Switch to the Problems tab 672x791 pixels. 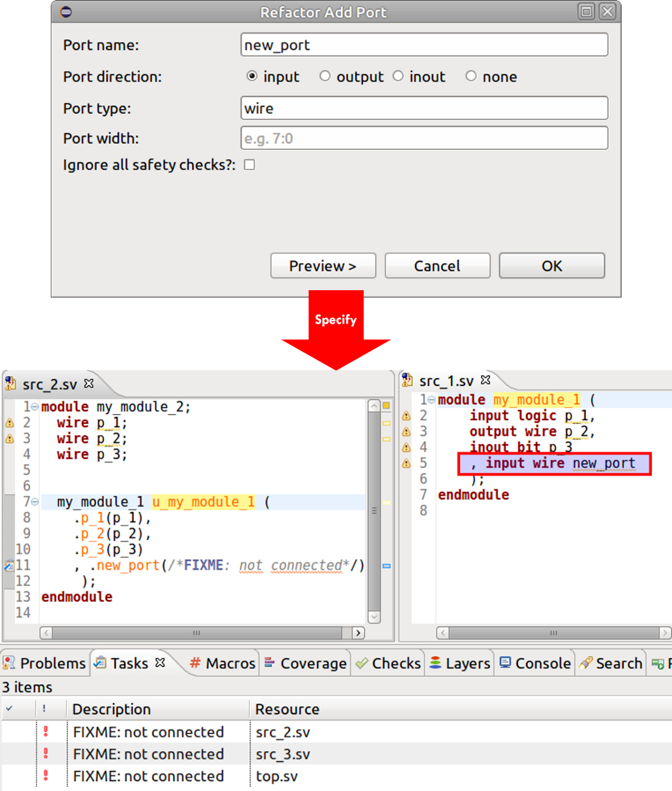click(x=45, y=663)
